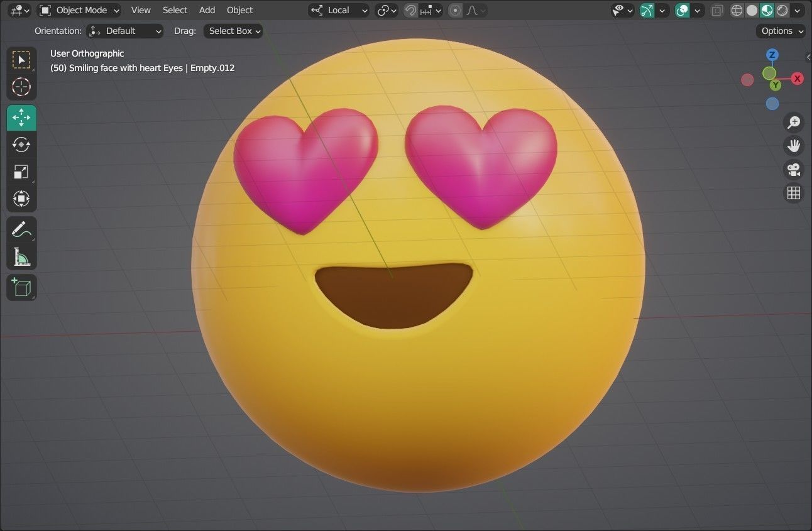This screenshot has width=812, height=531.
Task: Toggle the camera view icon
Action: pos(794,169)
